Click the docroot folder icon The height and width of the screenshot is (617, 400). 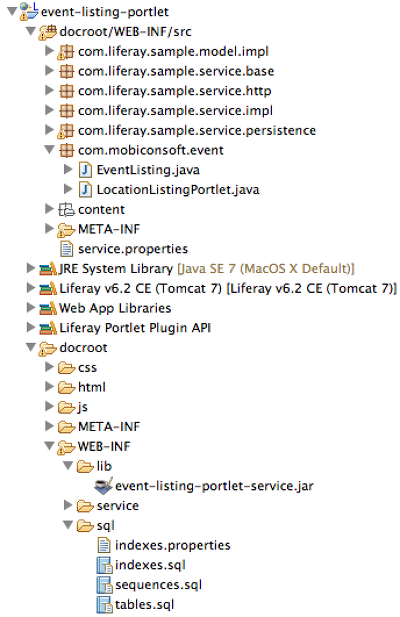[48, 348]
